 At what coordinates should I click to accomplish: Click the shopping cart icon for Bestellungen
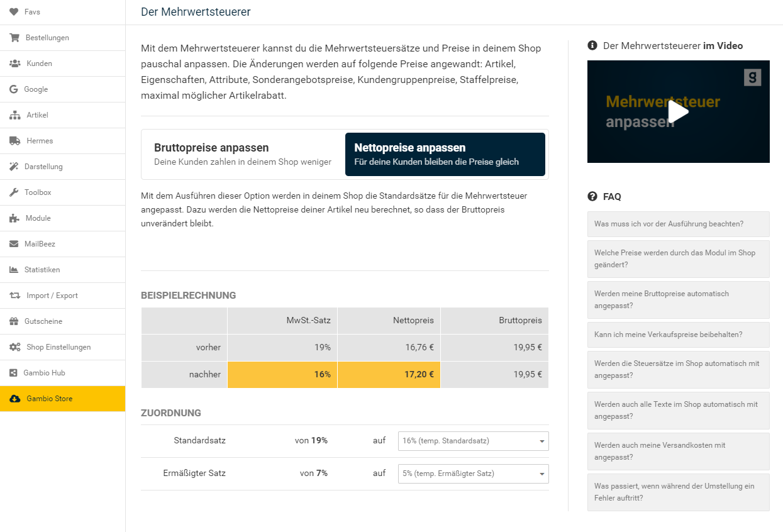pos(14,38)
